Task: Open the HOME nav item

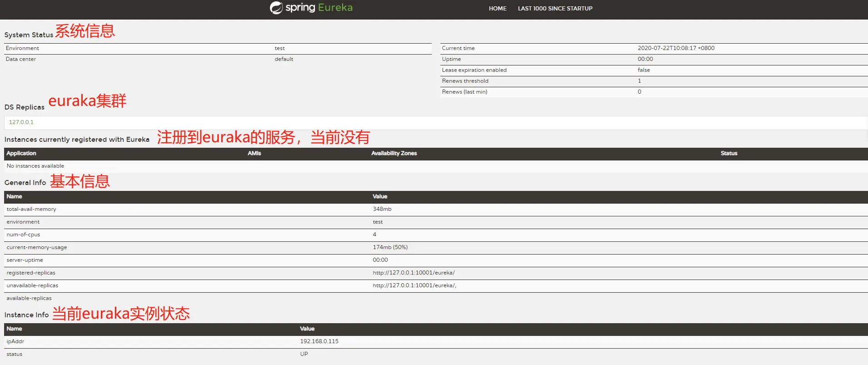Action: point(498,9)
